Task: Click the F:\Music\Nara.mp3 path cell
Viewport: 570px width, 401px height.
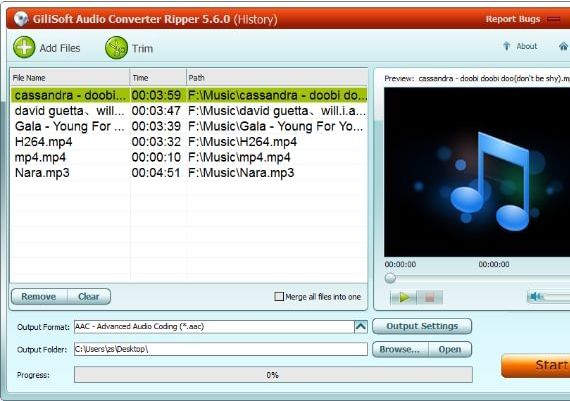Action: pos(241,173)
